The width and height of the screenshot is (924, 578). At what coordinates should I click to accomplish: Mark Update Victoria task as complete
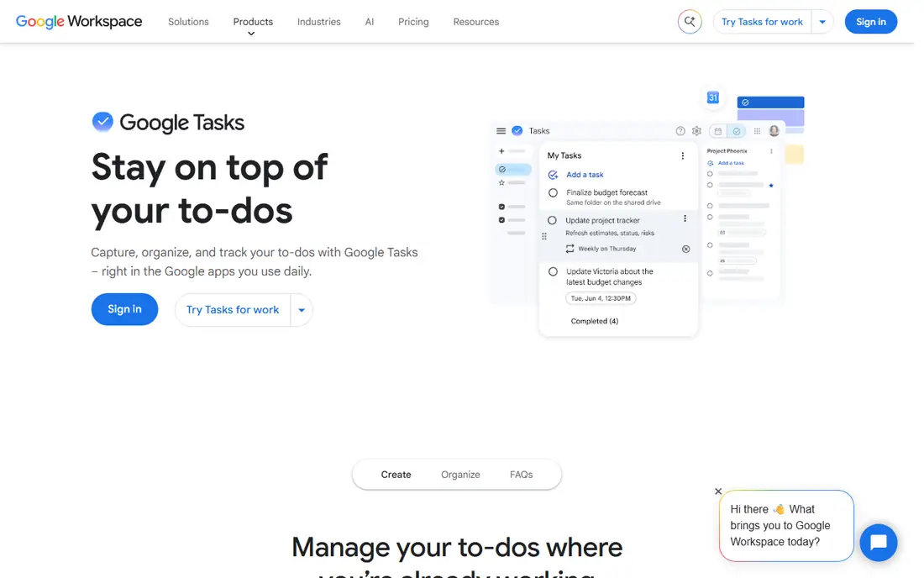pos(553,271)
